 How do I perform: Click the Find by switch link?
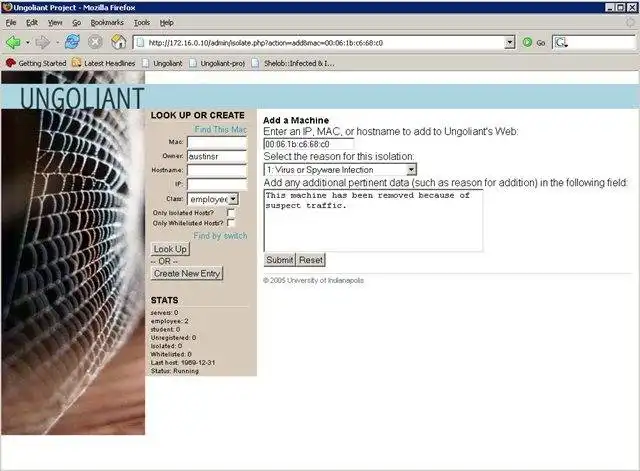(x=220, y=236)
